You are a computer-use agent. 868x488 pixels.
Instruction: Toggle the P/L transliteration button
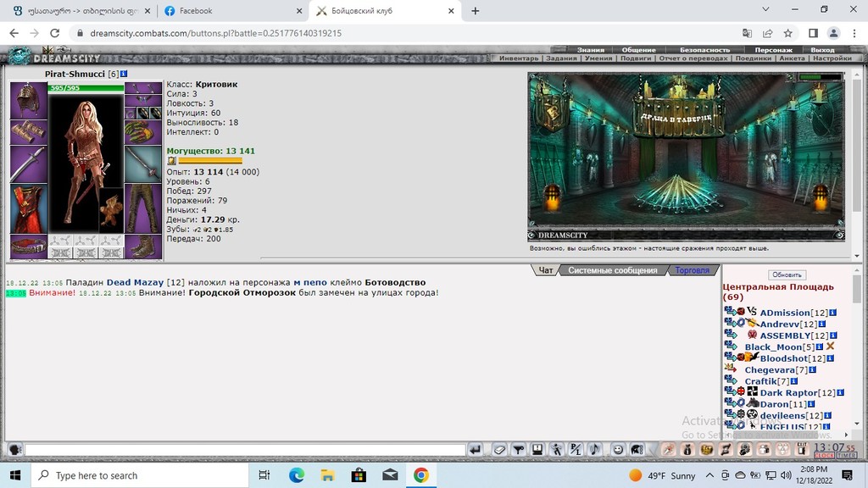(576, 450)
